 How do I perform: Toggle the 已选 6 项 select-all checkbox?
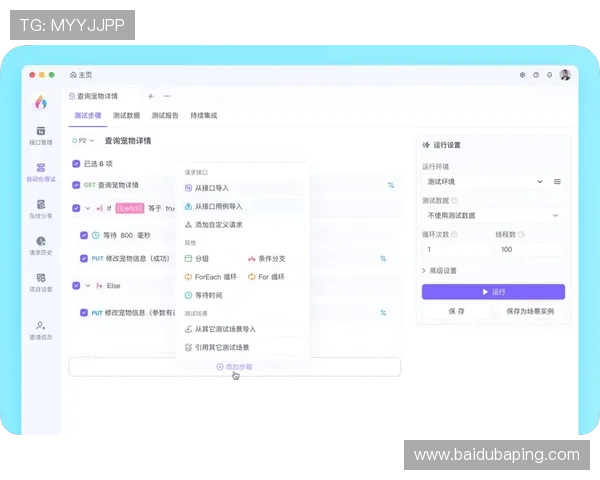(76, 164)
